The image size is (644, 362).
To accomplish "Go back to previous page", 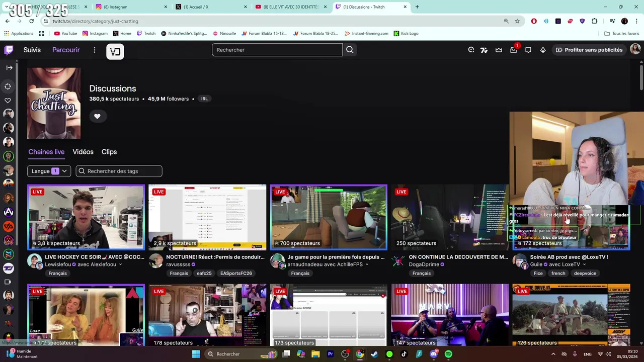I will pyautogui.click(x=7, y=21).
